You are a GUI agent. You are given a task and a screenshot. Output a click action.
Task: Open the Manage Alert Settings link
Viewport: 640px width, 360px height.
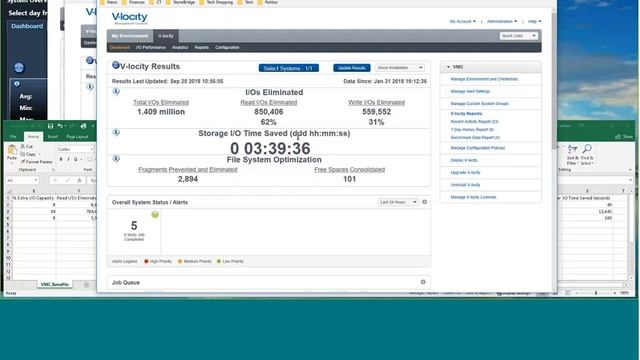coord(470,91)
